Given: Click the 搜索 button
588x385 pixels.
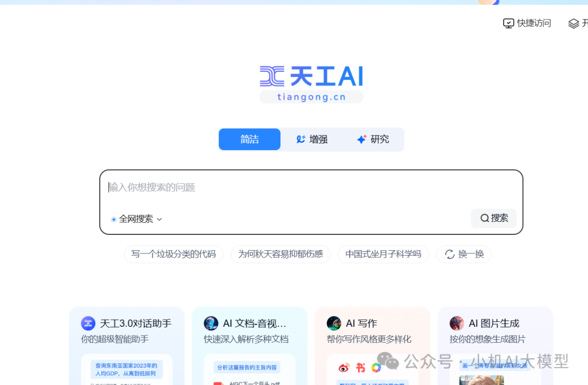Looking at the screenshot, I should (493, 218).
